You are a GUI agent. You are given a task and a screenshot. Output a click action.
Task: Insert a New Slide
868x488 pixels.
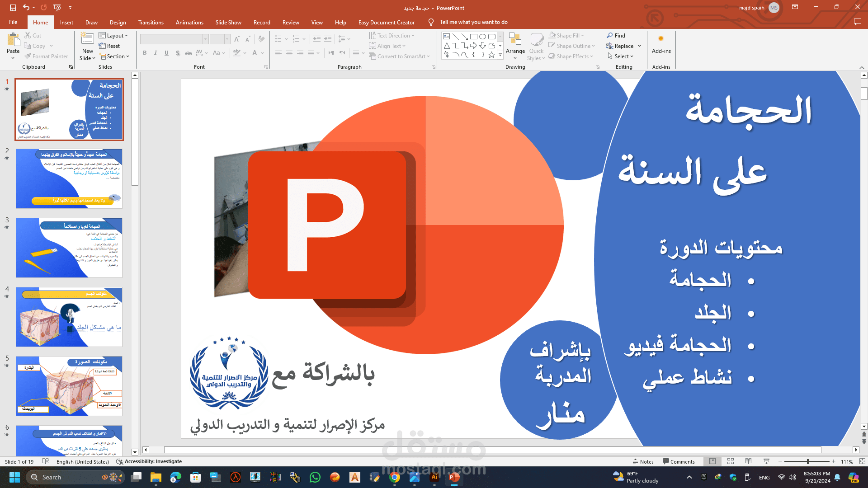[87, 45]
